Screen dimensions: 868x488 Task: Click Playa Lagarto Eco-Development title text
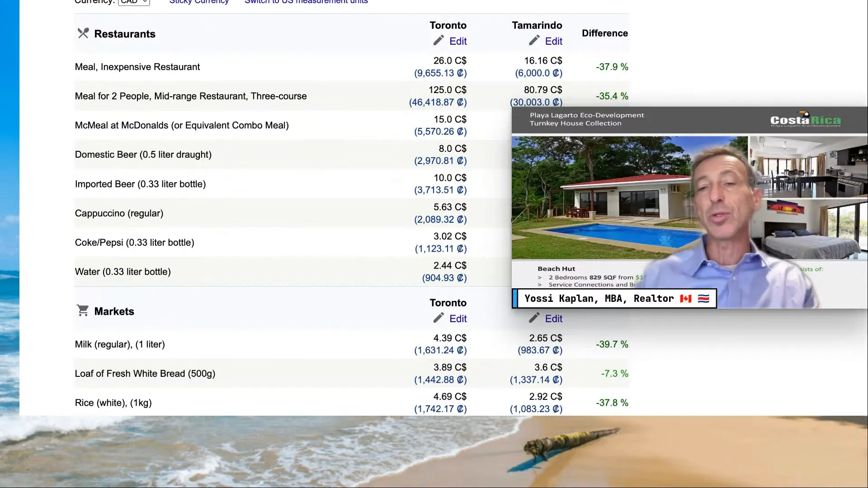click(587, 115)
